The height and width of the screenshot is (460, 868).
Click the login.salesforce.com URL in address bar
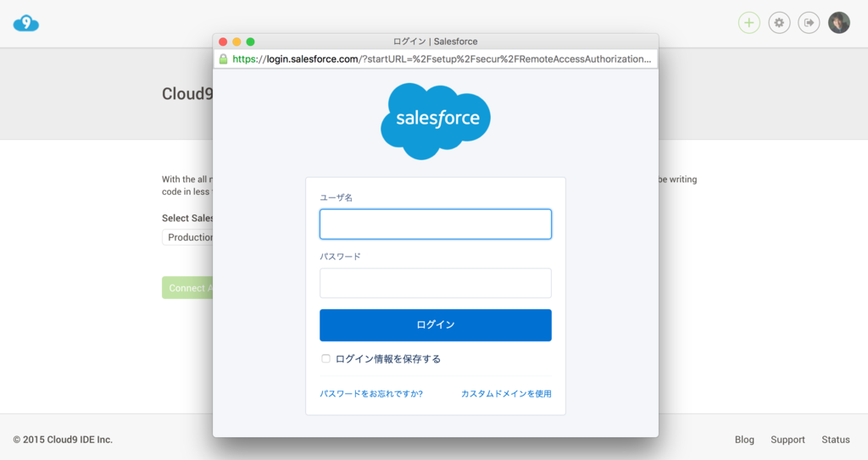pyautogui.click(x=442, y=59)
